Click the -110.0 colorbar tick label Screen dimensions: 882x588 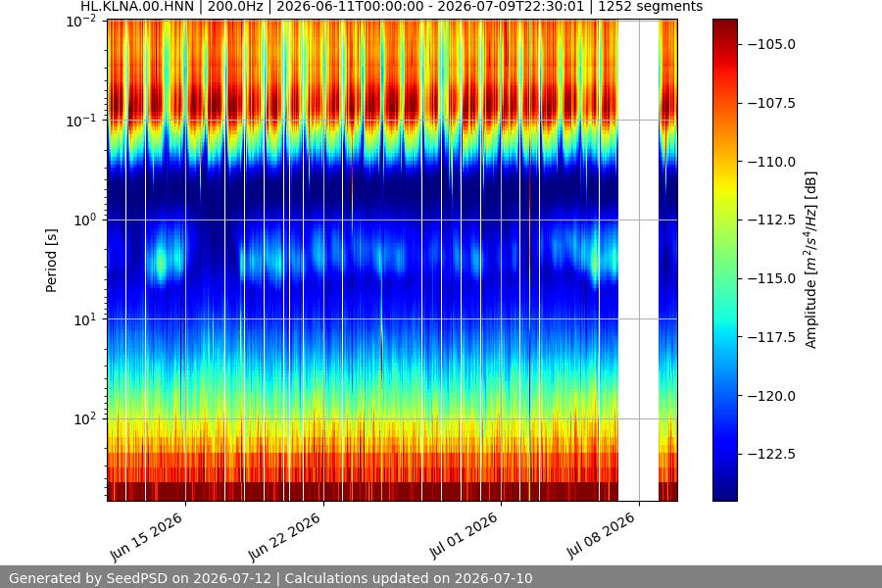(772, 162)
